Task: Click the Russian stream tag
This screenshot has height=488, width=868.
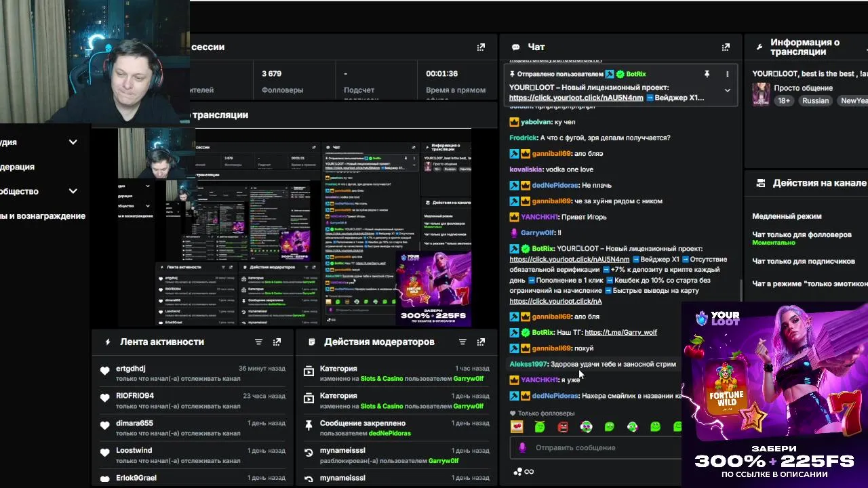Action: pyautogui.click(x=815, y=100)
